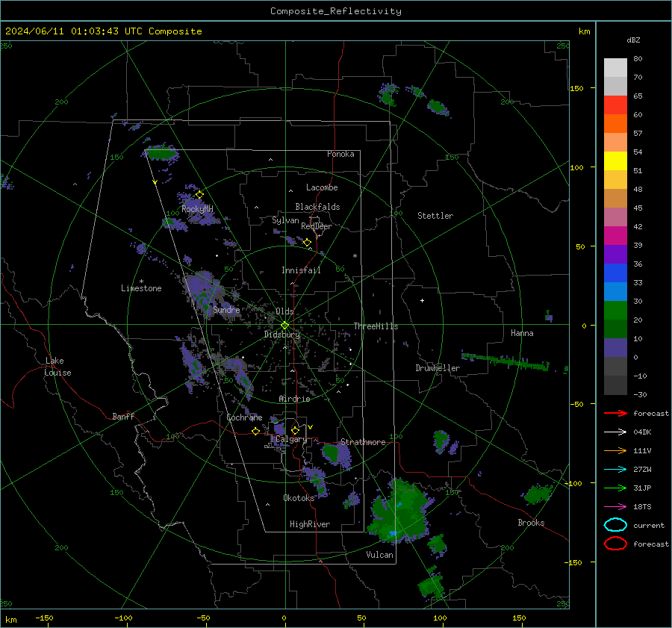The height and width of the screenshot is (628, 672).
Task: Select the bright green 20 dBZ swatch
Action: click(x=615, y=310)
